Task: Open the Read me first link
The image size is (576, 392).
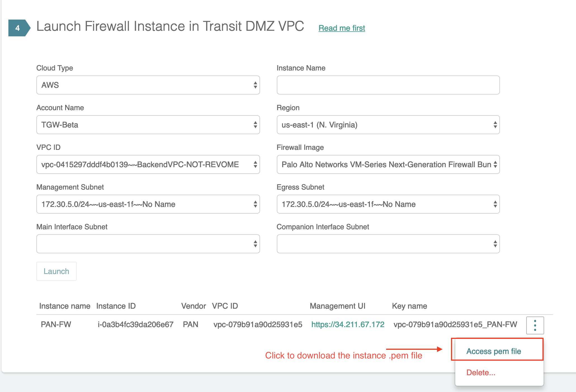Action: click(342, 28)
